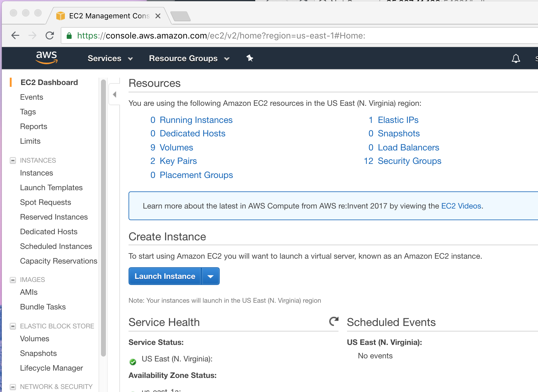Viewport: 538px width, 392px height.
Task: Click the secure padlock icon in address bar
Action: pyautogui.click(x=69, y=36)
